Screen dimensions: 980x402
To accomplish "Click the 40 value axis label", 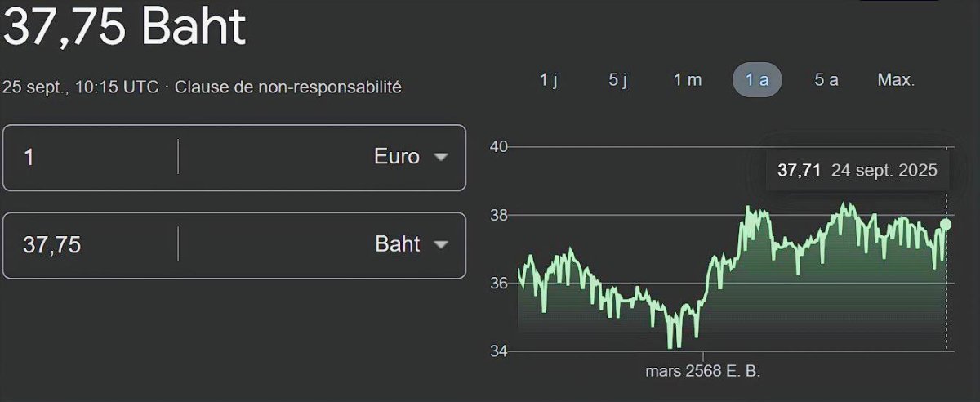I will pos(498,147).
